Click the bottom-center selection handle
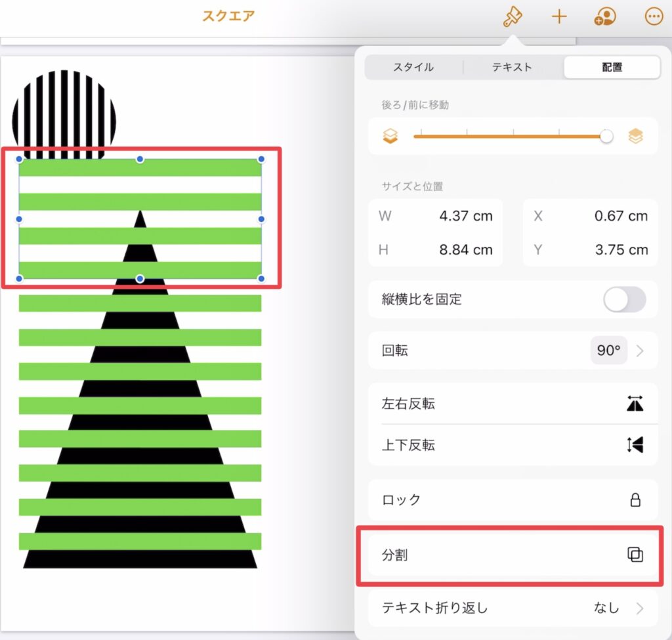This screenshot has height=640, width=672. click(140, 278)
